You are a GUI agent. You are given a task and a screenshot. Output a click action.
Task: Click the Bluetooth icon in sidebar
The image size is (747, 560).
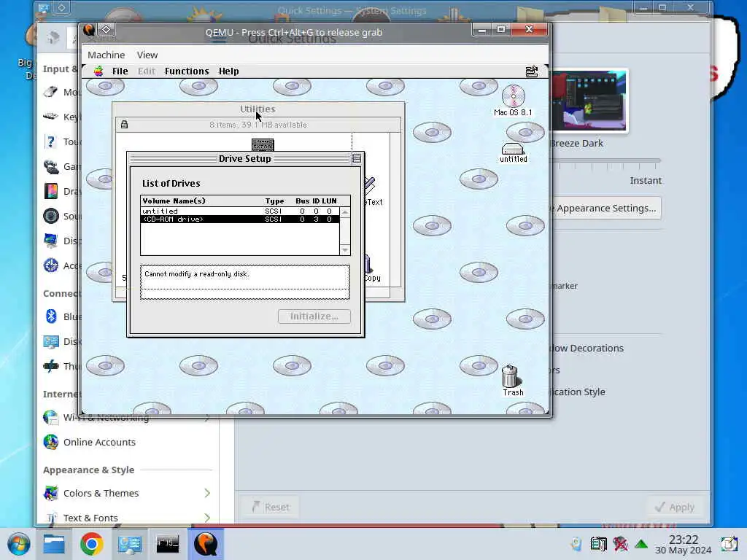(x=51, y=316)
